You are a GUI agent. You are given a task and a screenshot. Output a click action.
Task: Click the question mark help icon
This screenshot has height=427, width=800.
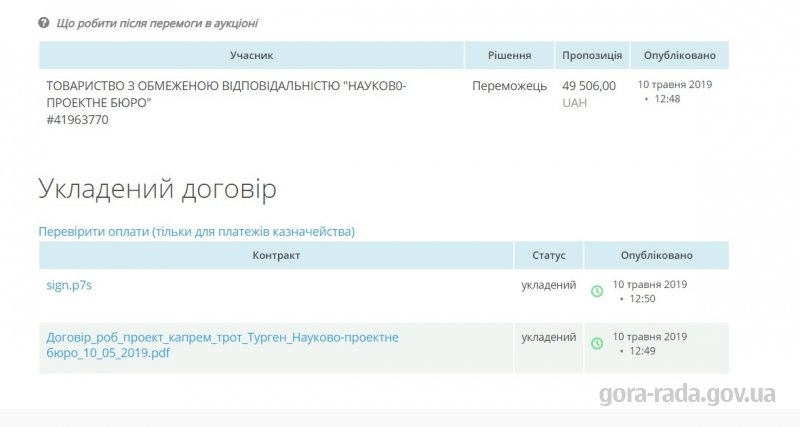44,22
